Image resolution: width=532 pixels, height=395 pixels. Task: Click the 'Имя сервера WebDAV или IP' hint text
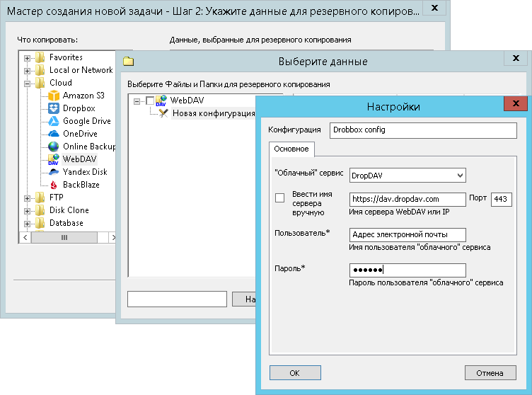(x=399, y=212)
